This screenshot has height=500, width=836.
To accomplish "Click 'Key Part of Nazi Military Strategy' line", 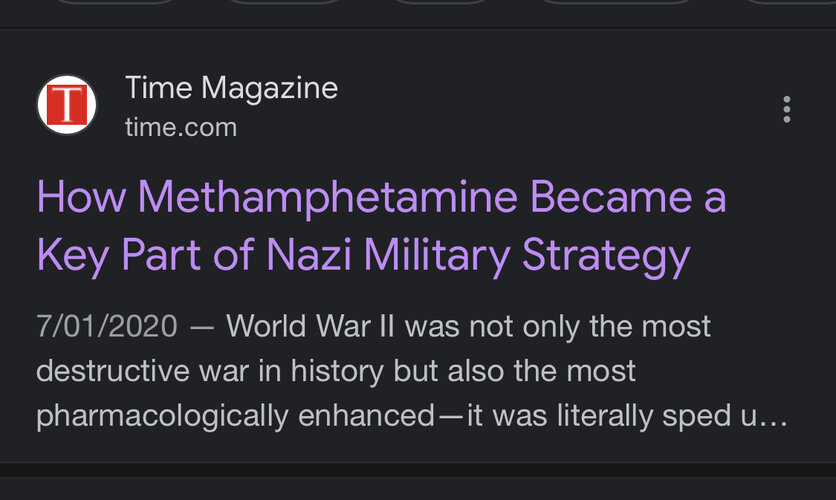I will [364, 255].
